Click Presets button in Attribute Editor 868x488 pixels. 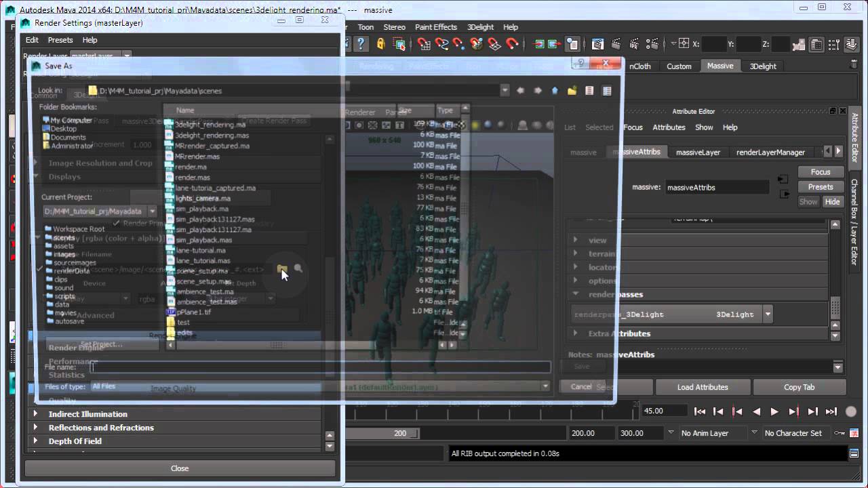[821, 187]
